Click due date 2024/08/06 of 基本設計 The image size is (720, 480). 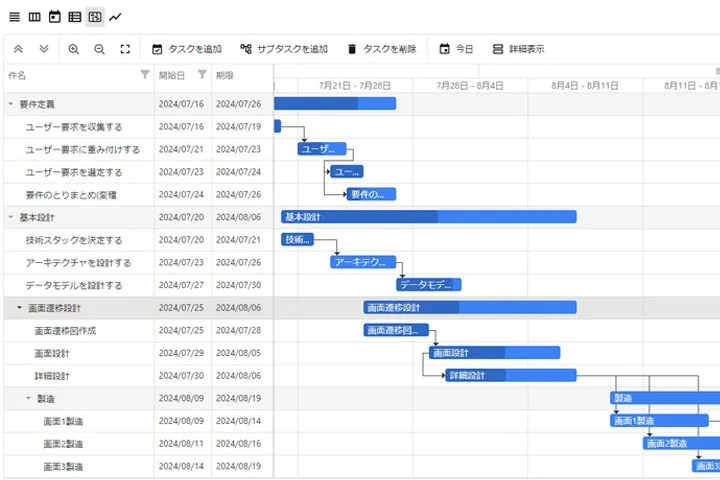click(238, 217)
